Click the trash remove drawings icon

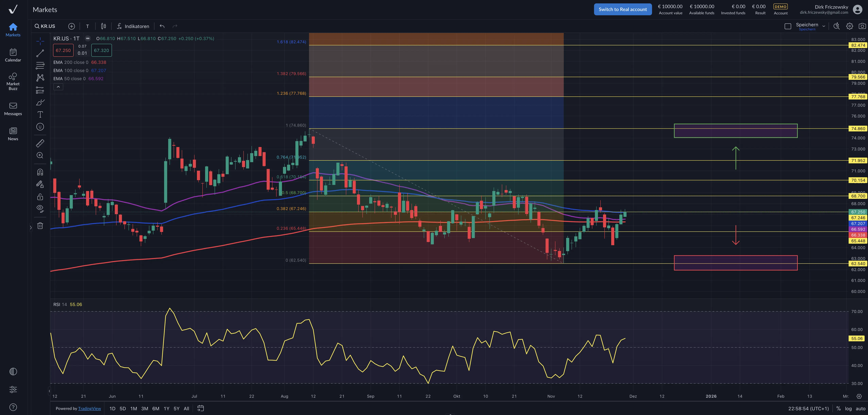40,226
